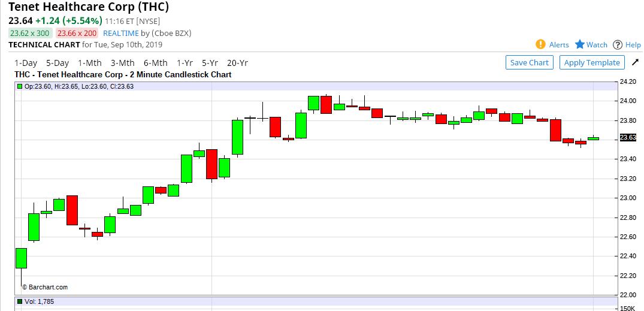Click the Alerts exclamation icon
Screen dimensions: 644x311
tap(540, 44)
